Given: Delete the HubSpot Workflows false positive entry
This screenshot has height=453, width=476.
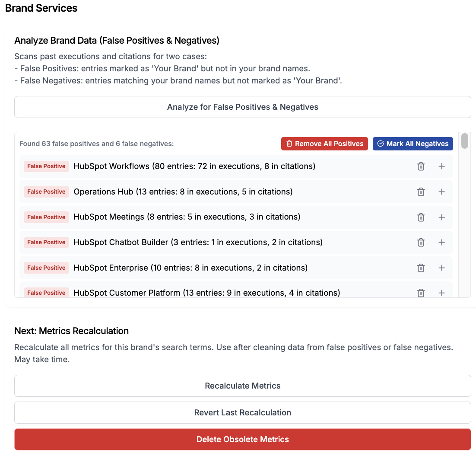Looking at the screenshot, I should [x=421, y=166].
